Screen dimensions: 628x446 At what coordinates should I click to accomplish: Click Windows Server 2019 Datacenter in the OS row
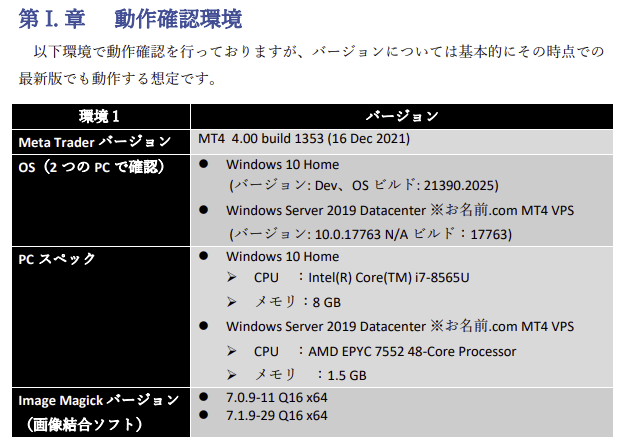326,211
